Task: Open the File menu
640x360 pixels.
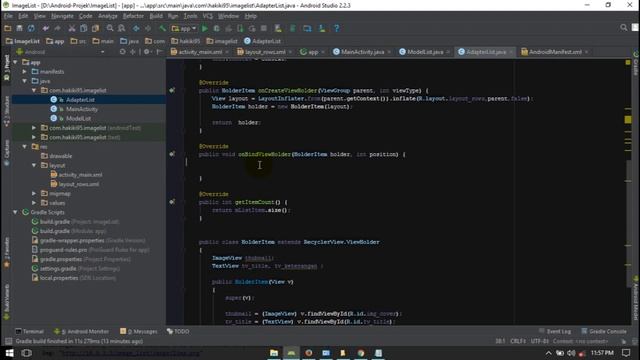Action: pos(8,16)
